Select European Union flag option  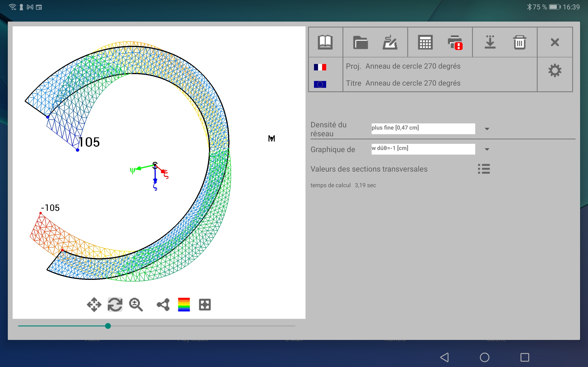coord(320,84)
